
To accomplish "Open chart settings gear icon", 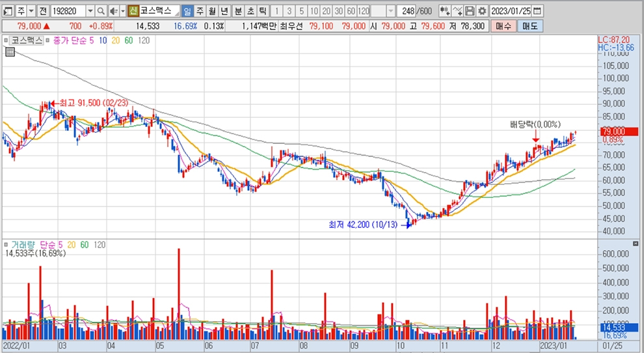I will [482, 10].
